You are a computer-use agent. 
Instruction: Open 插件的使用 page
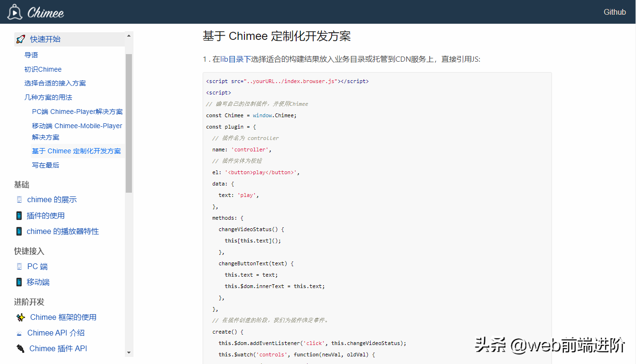46,215
